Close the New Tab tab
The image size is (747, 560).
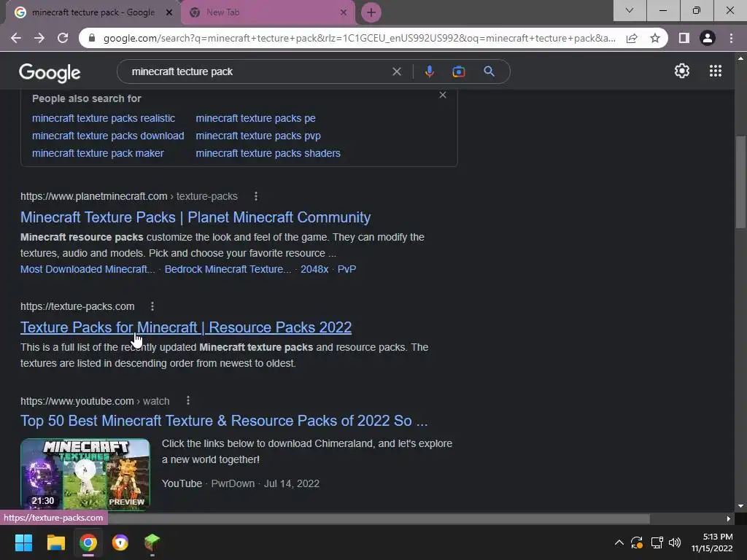pyautogui.click(x=344, y=12)
